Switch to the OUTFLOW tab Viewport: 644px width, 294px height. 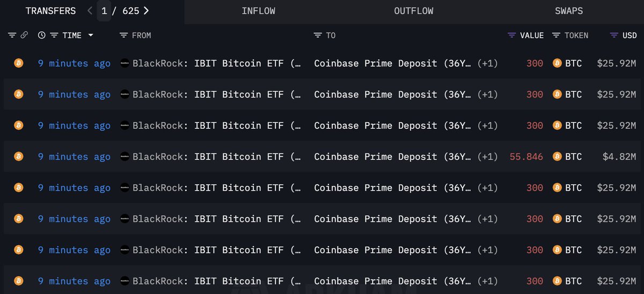(x=413, y=11)
